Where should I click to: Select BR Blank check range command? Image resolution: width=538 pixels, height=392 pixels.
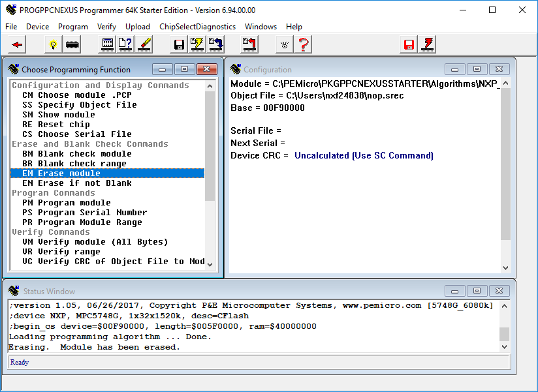(x=107, y=164)
